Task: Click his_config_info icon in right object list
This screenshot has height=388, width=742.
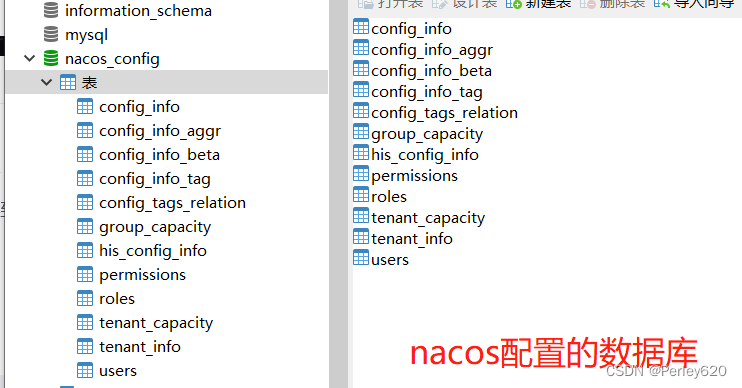Action: click(361, 153)
